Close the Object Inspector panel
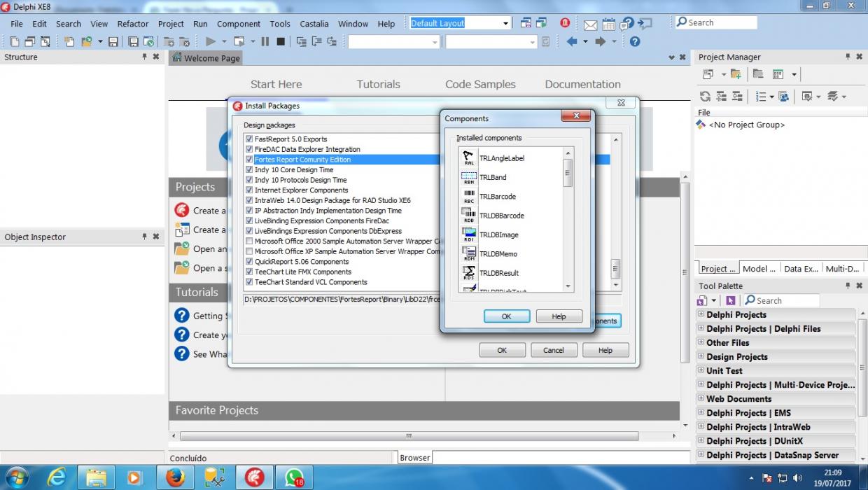 (x=156, y=237)
